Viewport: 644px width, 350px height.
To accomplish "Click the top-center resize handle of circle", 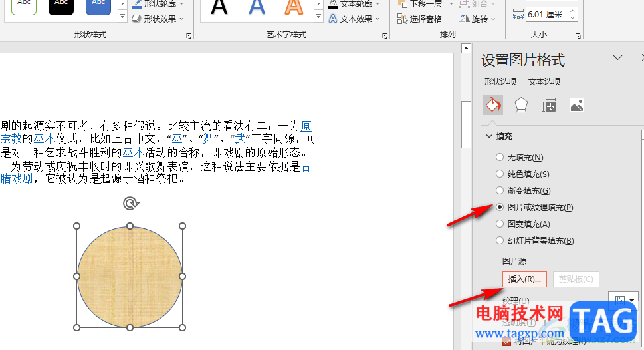I will pyautogui.click(x=130, y=226).
